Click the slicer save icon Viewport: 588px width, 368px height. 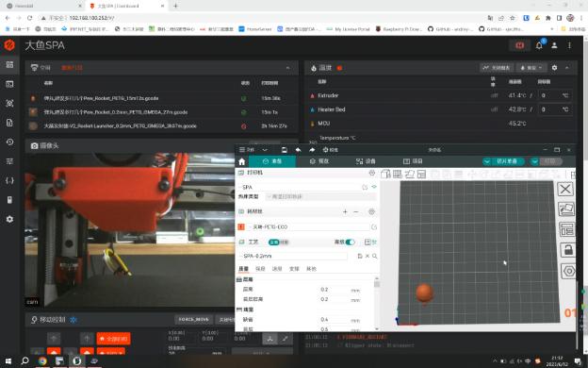point(285,150)
